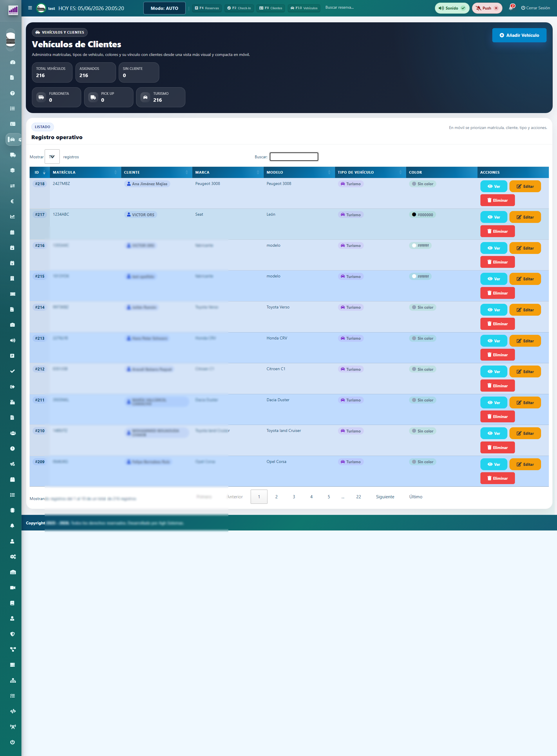Open F10 Vehículos shortcut
The height and width of the screenshot is (756, 557).
tap(304, 8)
